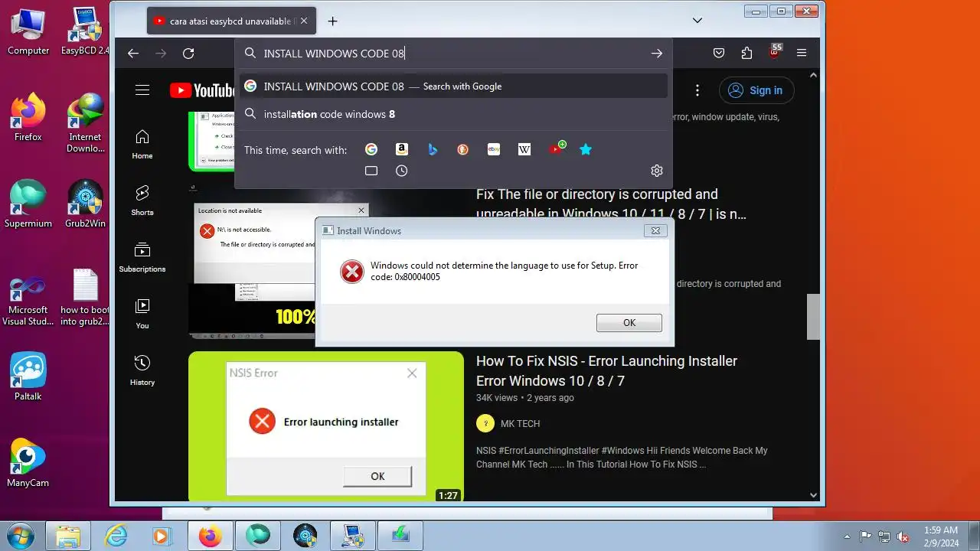Go back with the browser back arrow
The height and width of the screenshot is (551, 980).
click(x=133, y=54)
